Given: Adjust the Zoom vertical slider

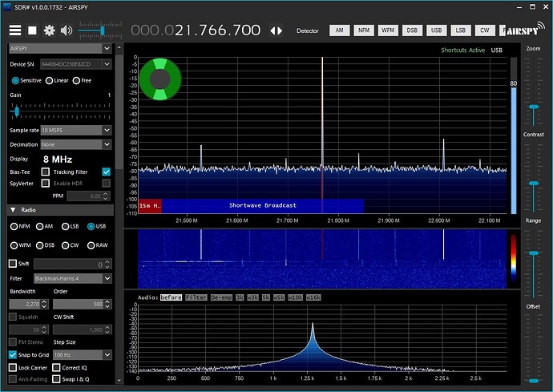Looking at the screenshot, I should coord(533,107).
